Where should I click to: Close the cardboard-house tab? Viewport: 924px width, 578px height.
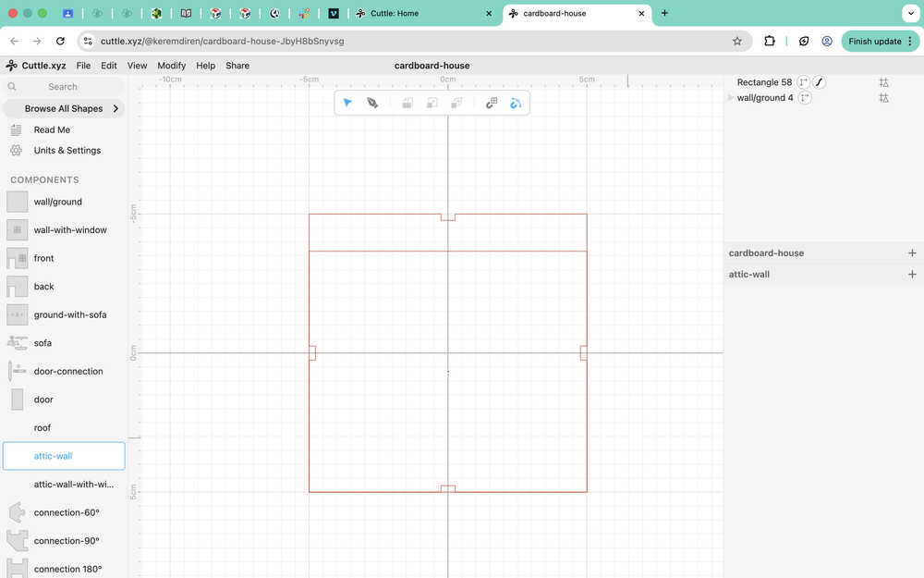pyautogui.click(x=642, y=13)
